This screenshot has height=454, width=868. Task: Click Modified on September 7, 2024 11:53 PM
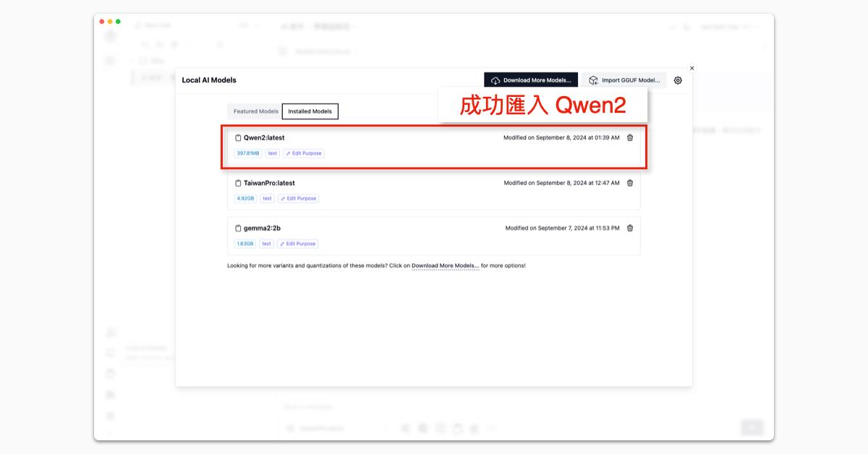[x=563, y=228]
